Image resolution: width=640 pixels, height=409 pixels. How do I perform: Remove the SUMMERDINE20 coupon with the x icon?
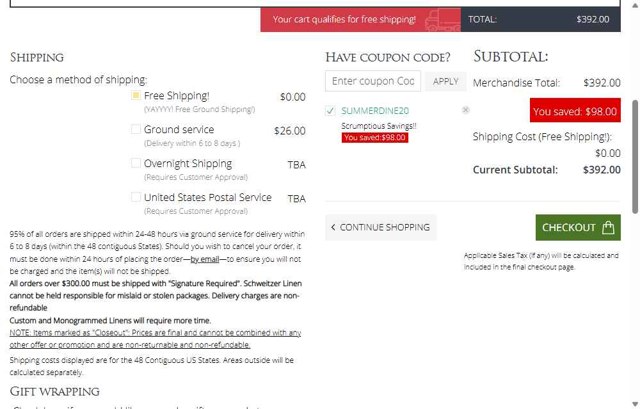(465, 110)
